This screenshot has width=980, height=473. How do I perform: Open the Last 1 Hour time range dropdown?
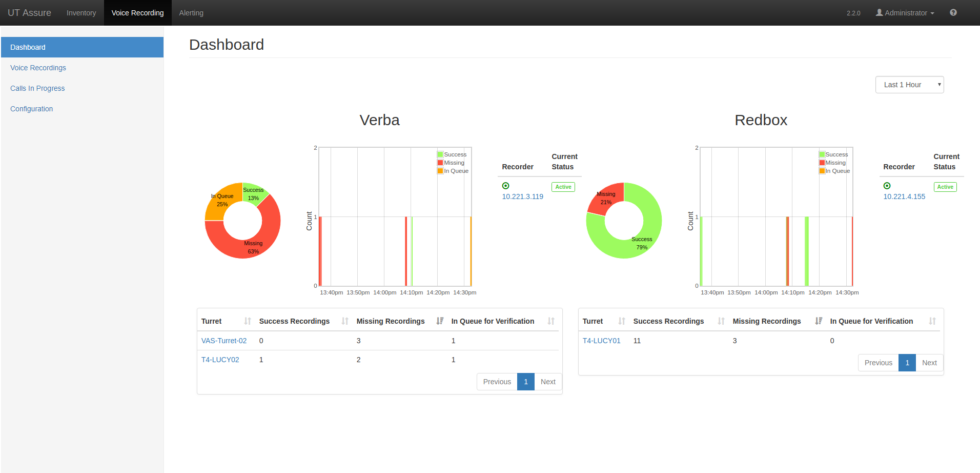909,85
